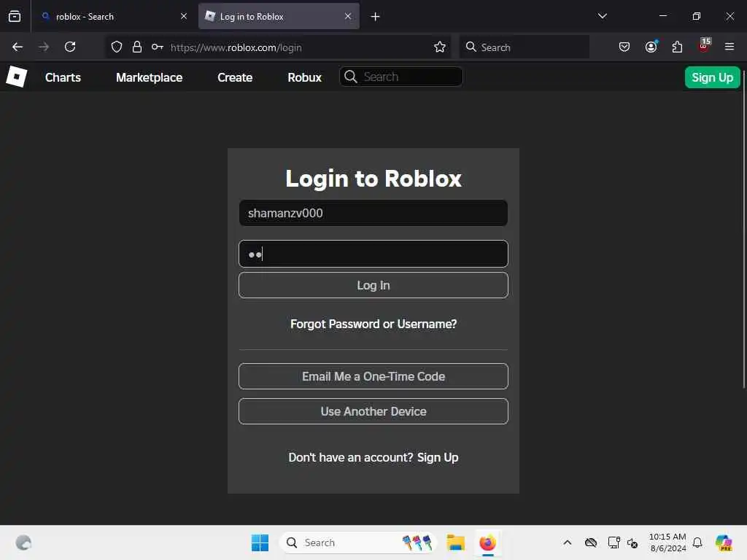Click the cloud sync tray icon
747x560 pixels.
click(591, 542)
